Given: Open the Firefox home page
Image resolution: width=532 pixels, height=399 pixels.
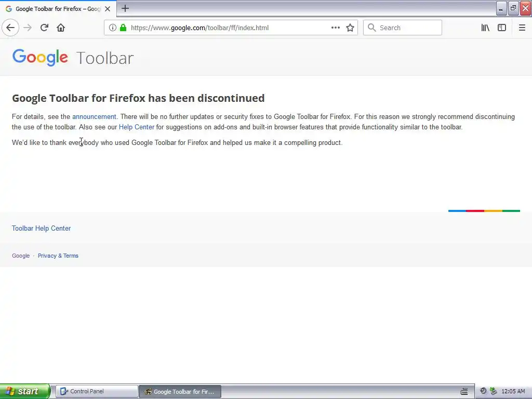Looking at the screenshot, I should click(61, 28).
